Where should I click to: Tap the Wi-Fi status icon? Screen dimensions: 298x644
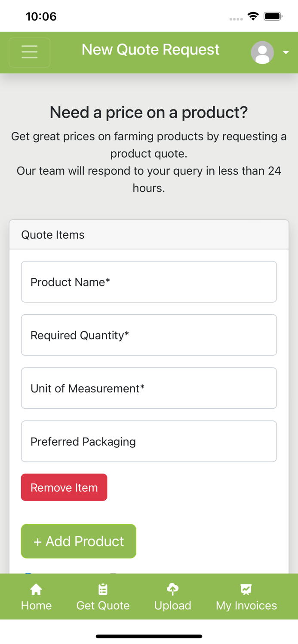click(253, 16)
